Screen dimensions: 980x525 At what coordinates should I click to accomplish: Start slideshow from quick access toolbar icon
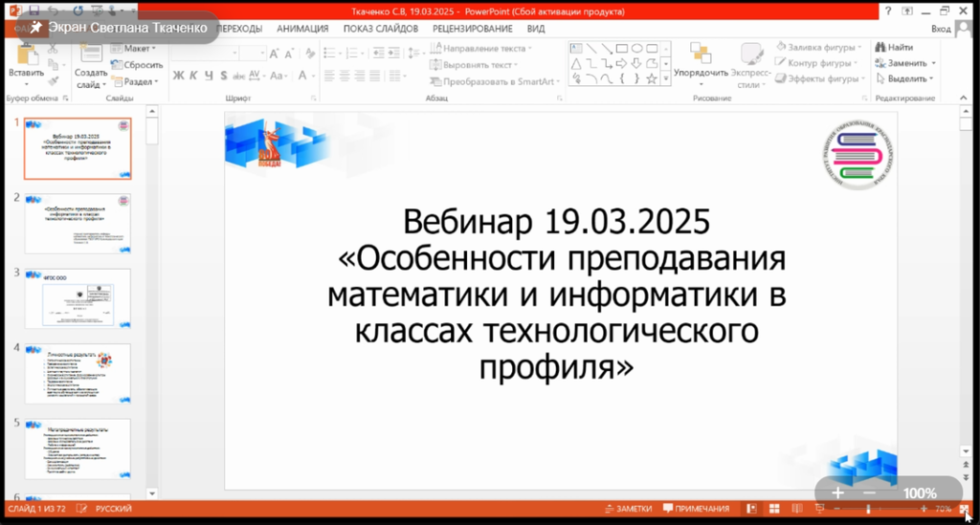[x=97, y=11]
